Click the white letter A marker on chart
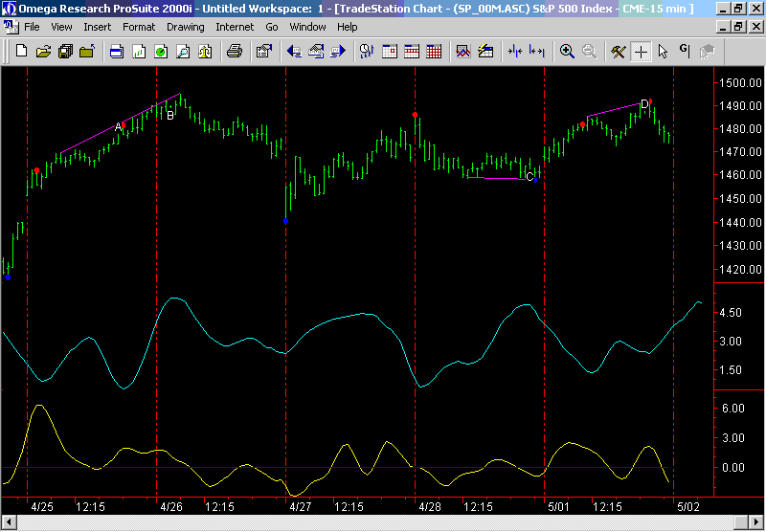766x532 pixels. click(x=118, y=127)
